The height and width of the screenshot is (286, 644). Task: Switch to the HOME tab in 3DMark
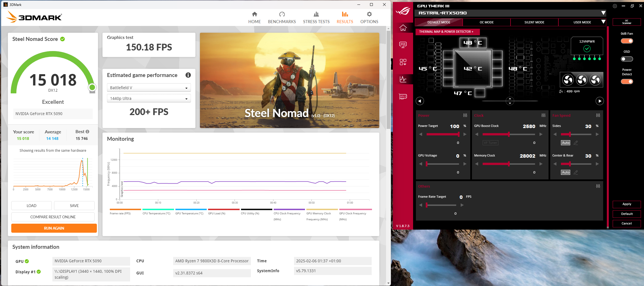click(255, 17)
